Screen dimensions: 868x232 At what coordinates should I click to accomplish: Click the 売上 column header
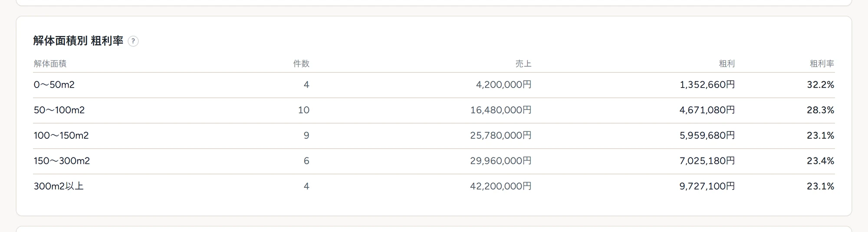coord(523,64)
